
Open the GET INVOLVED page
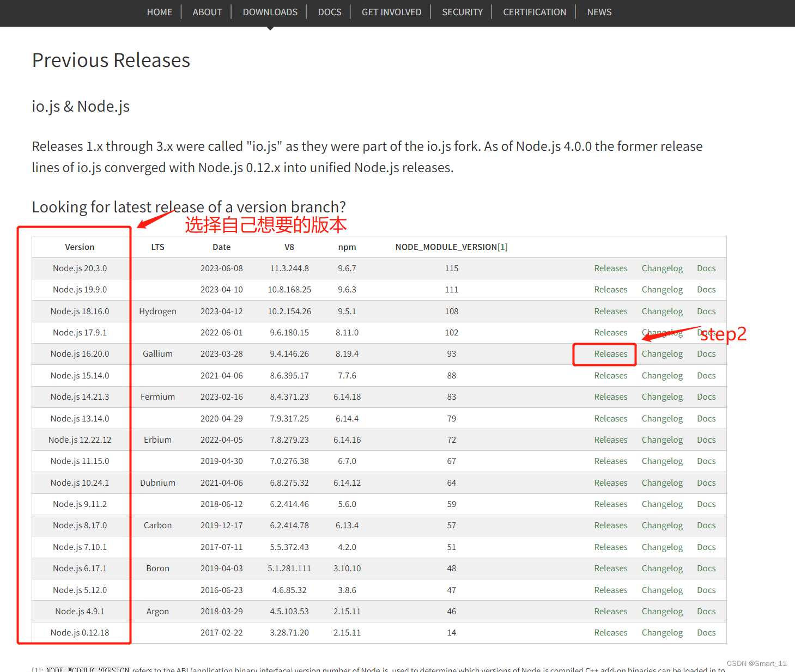391,12
